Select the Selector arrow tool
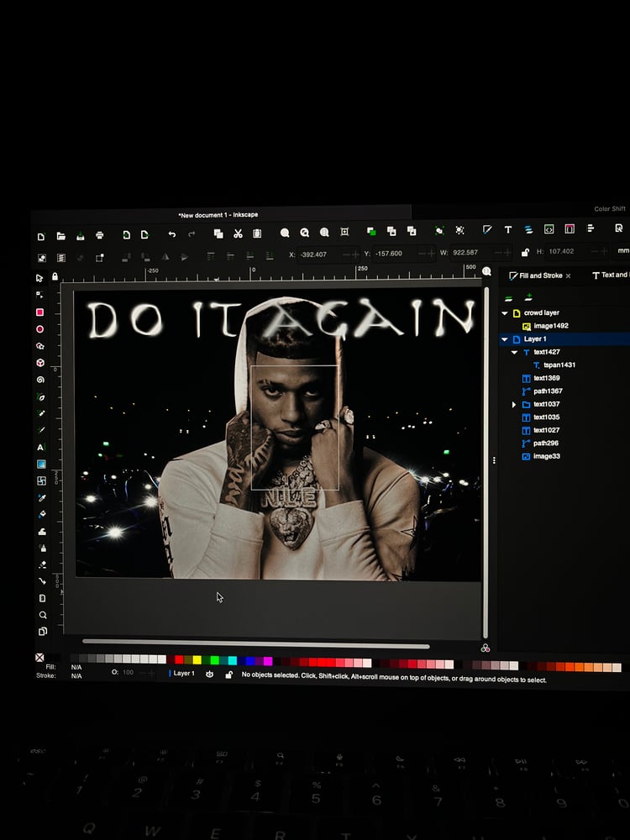630x840 pixels. click(x=39, y=278)
